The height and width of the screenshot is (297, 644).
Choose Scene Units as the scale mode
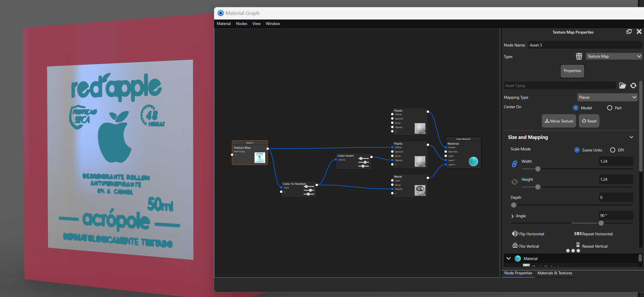pos(577,150)
